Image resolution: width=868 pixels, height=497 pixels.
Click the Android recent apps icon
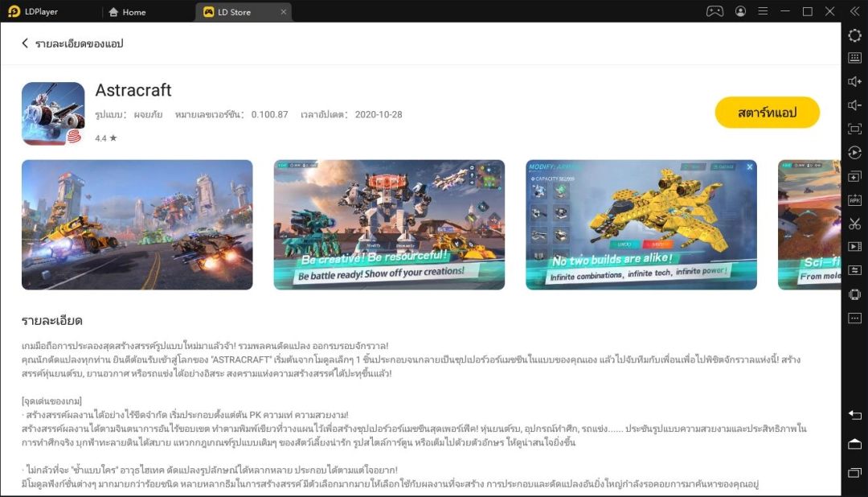855,471
